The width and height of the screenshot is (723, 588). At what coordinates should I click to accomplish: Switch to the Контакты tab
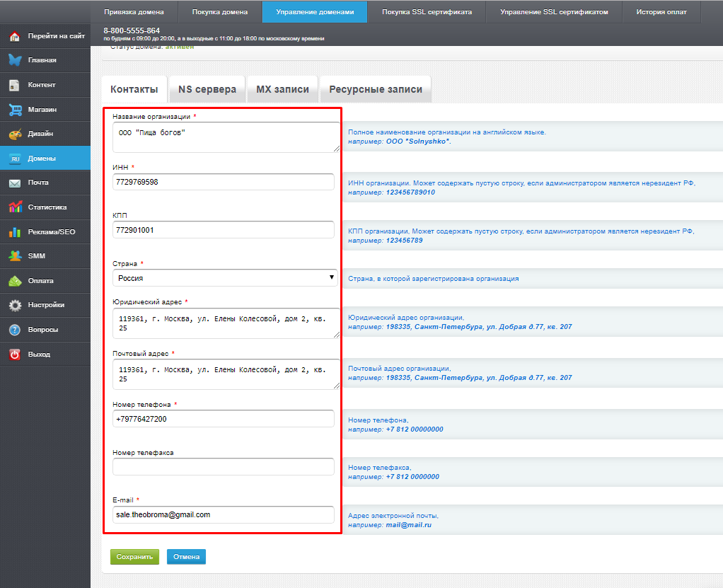(134, 89)
